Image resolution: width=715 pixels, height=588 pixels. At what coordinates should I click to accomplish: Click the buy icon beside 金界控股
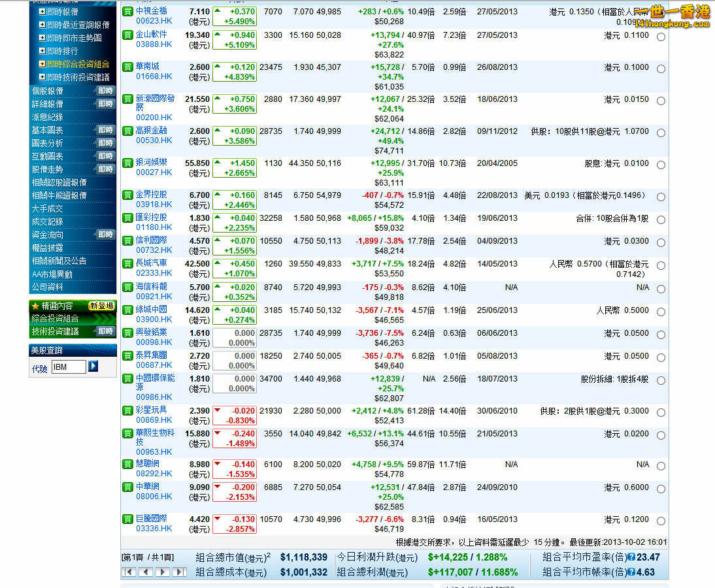coord(127,195)
